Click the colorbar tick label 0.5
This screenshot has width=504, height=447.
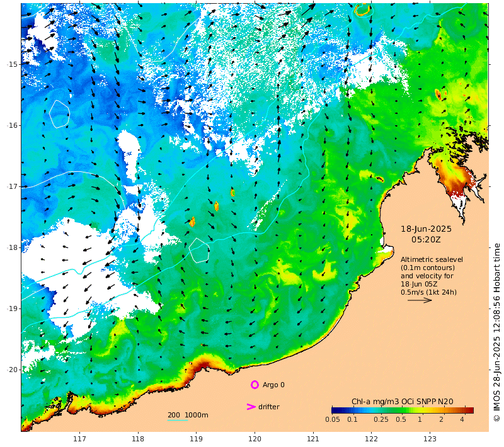(x=401, y=419)
